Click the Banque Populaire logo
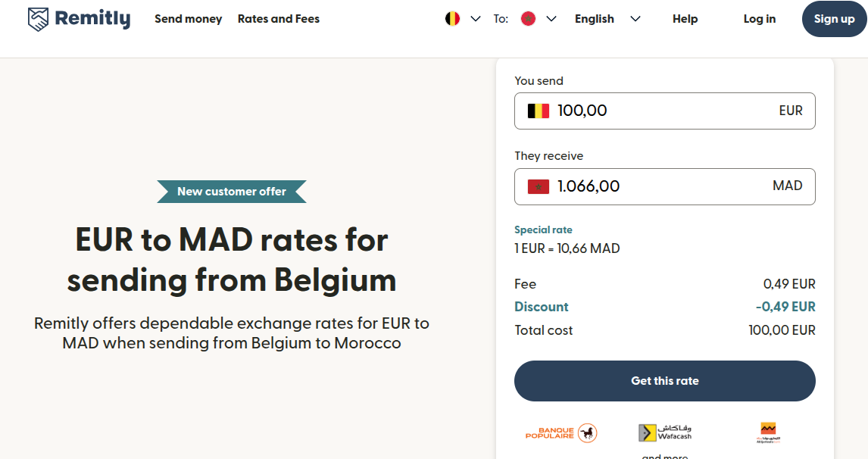The image size is (868, 459). (561, 433)
